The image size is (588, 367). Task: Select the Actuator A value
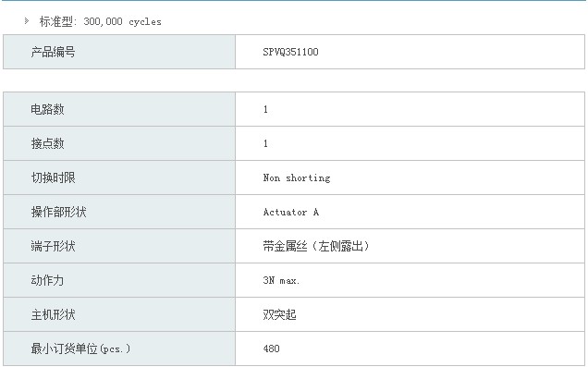pos(291,213)
